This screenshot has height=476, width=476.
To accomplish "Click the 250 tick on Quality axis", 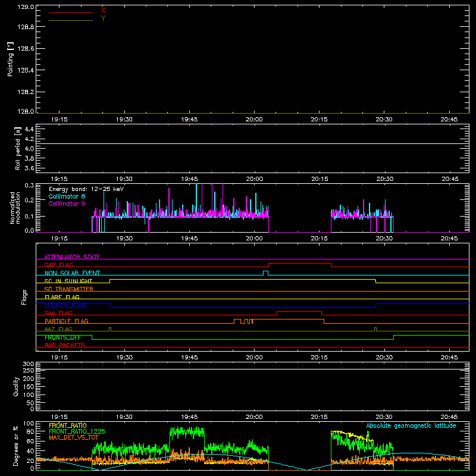I will [x=29, y=371].
